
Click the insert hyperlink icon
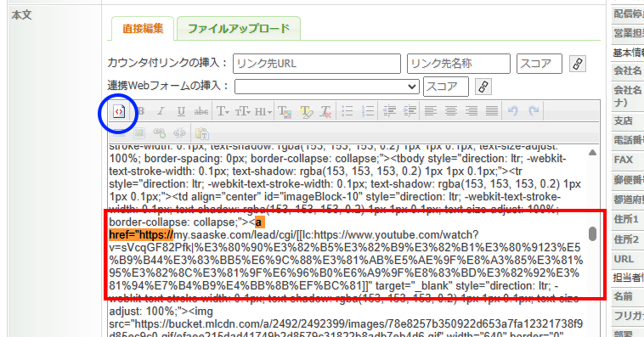160,133
